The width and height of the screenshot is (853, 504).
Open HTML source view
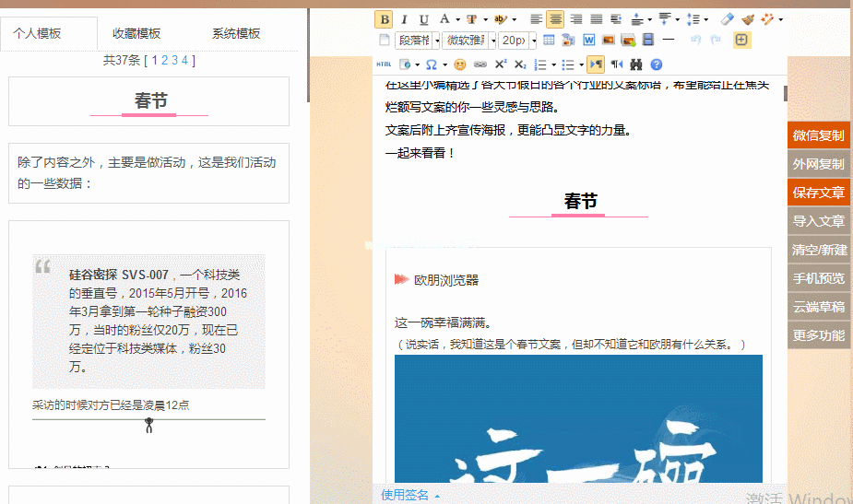pos(384,64)
